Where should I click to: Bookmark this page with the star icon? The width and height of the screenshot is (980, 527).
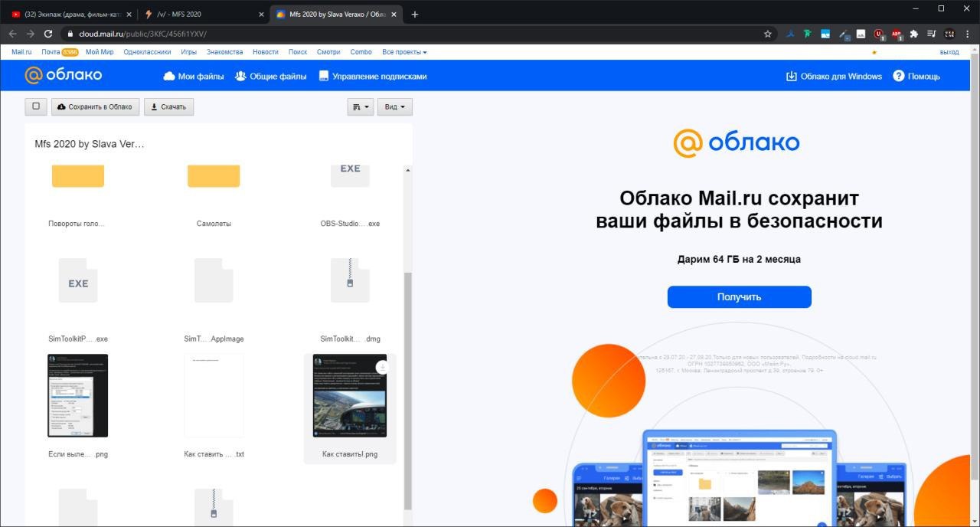coord(767,34)
